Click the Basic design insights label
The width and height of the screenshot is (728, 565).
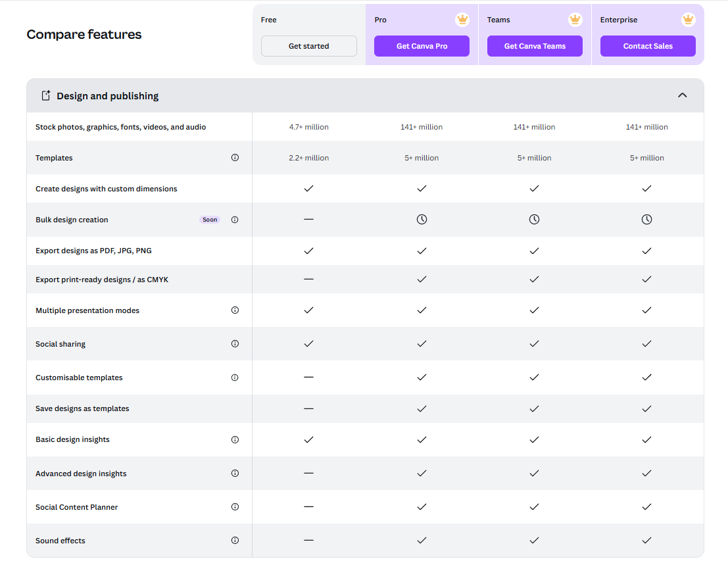[x=72, y=439]
